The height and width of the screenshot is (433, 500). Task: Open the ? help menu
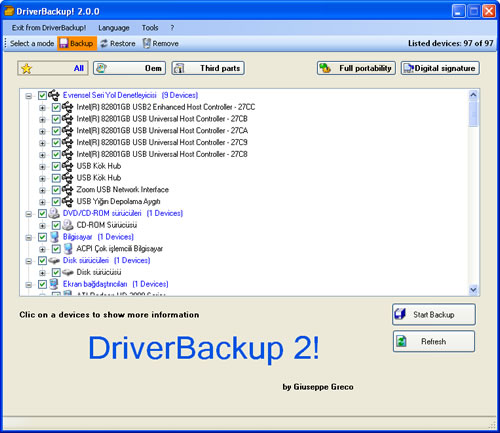pos(172,28)
